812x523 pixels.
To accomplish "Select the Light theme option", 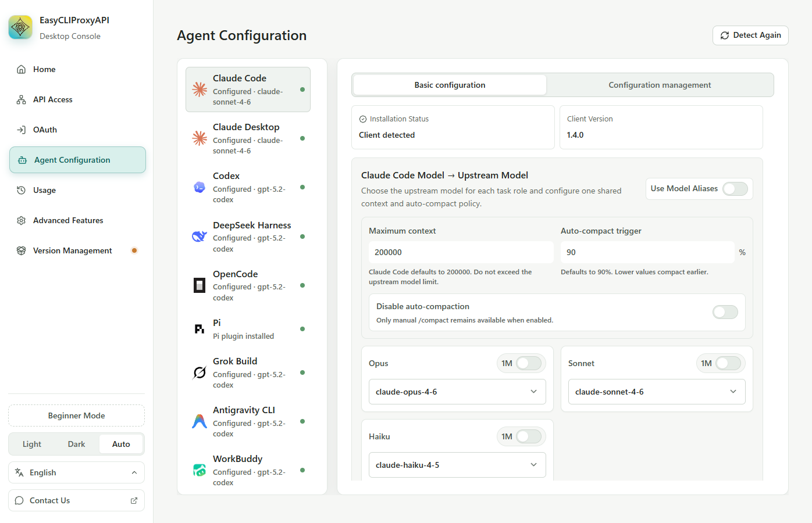I will tap(32, 444).
